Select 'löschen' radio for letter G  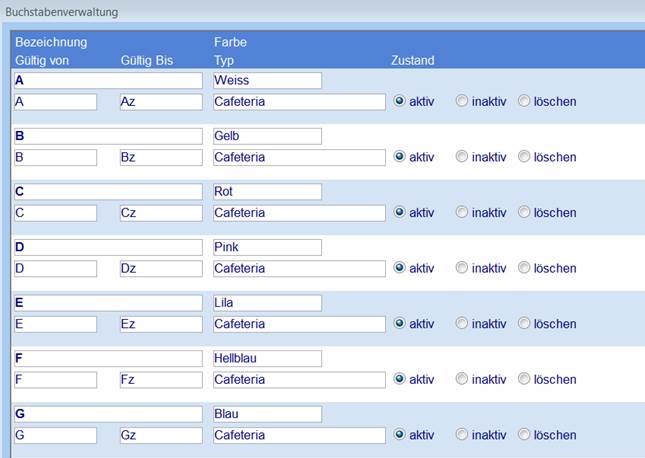coord(524,435)
